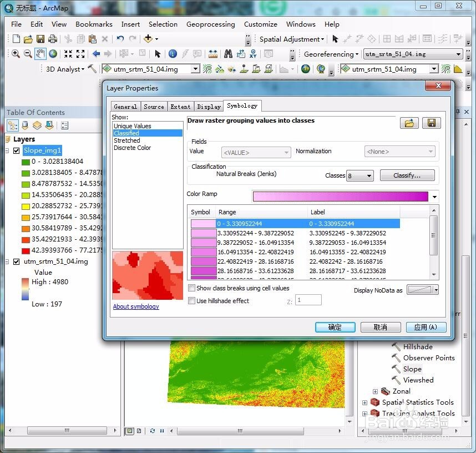Enable Show class breaks using cell values
This screenshot has width=476, height=453.
191,288
